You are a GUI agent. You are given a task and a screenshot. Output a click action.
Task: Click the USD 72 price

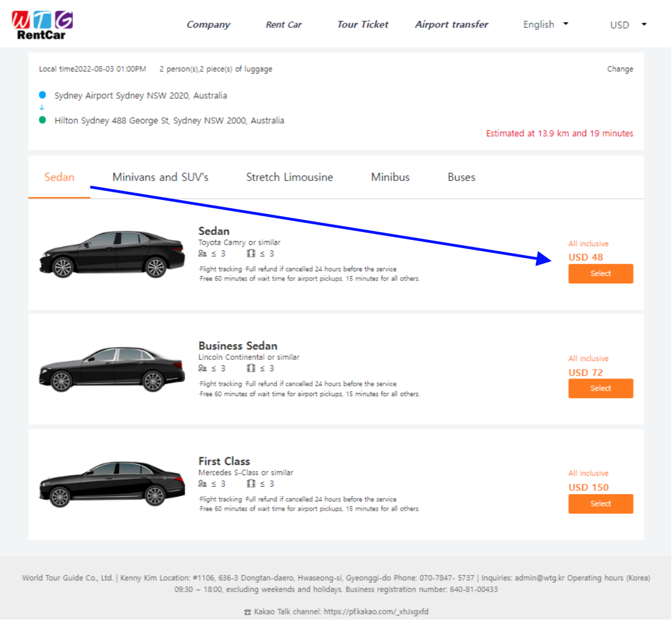[x=585, y=372]
